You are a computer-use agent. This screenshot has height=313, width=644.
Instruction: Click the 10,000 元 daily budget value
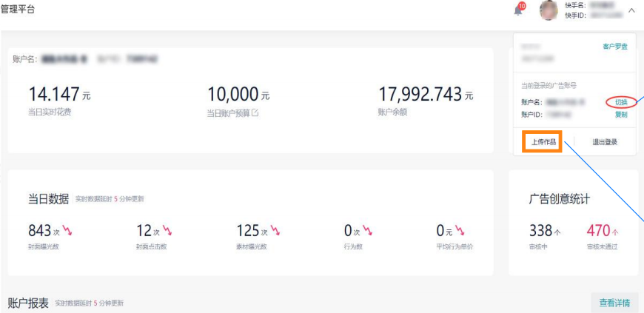pos(238,94)
